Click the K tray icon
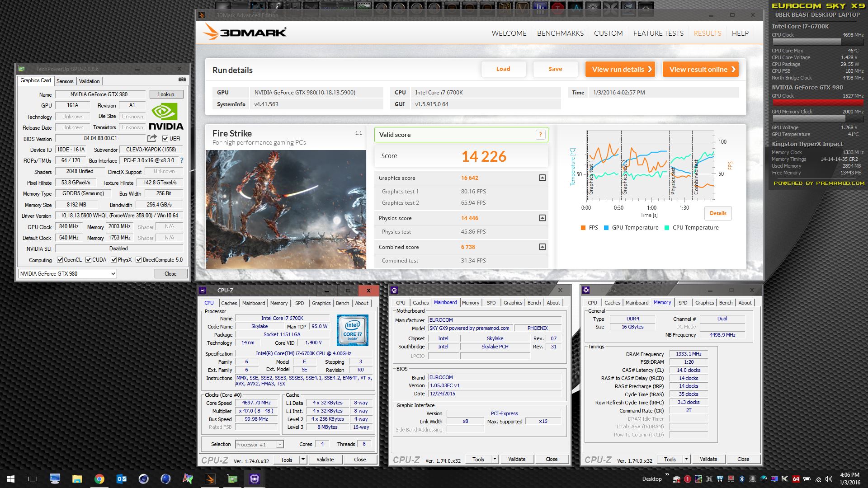868x488 pixels. 785,479
